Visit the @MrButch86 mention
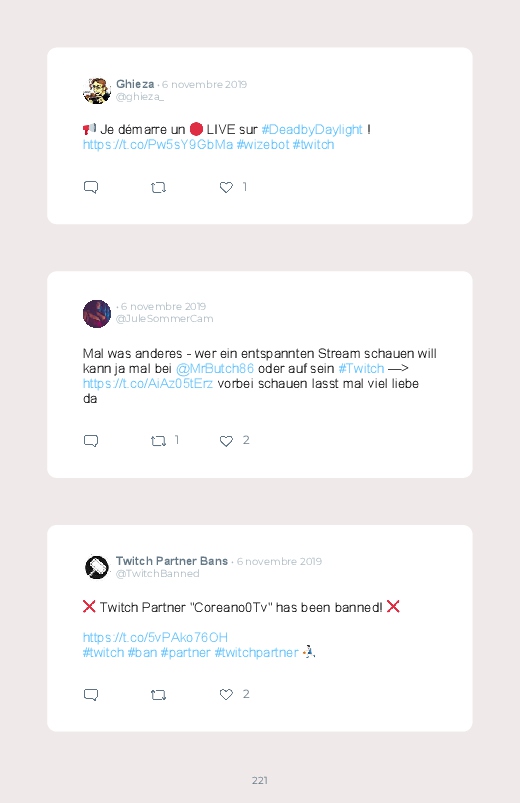Viewport: 520px width, 803px height. click(215, 368)
